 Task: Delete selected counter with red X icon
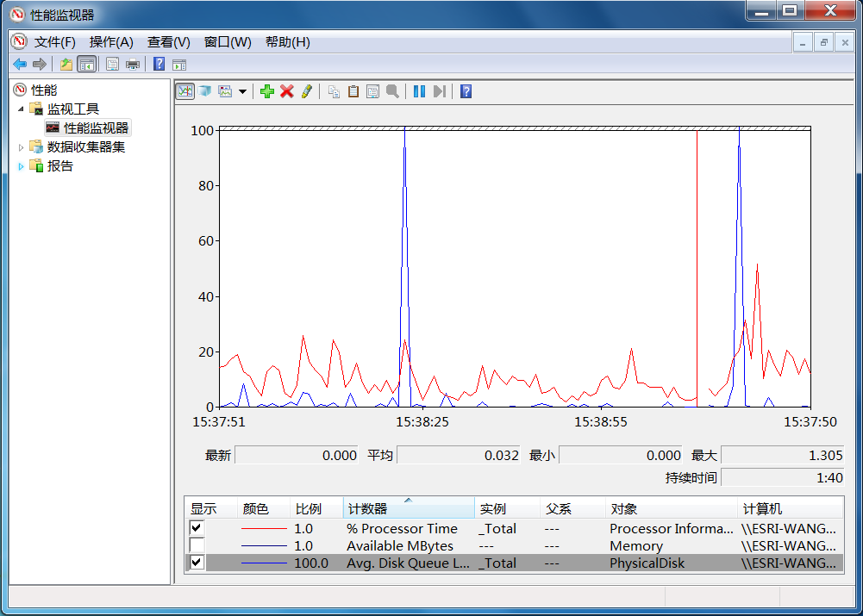287,91
